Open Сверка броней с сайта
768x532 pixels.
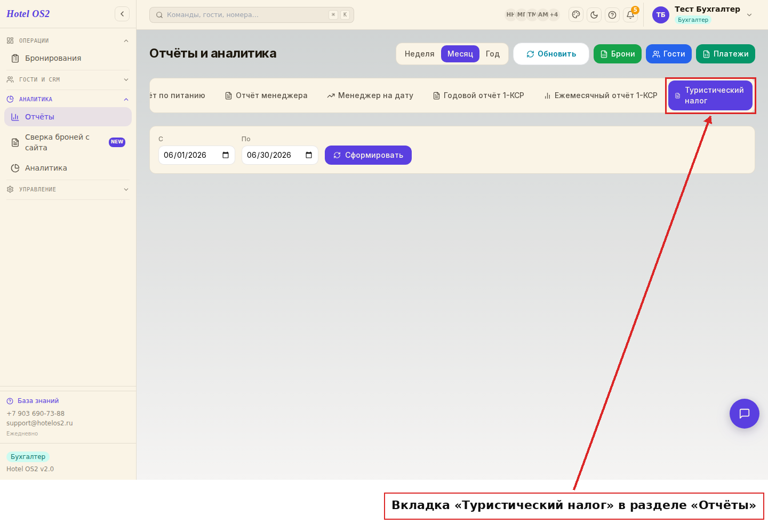coord(68,142)
